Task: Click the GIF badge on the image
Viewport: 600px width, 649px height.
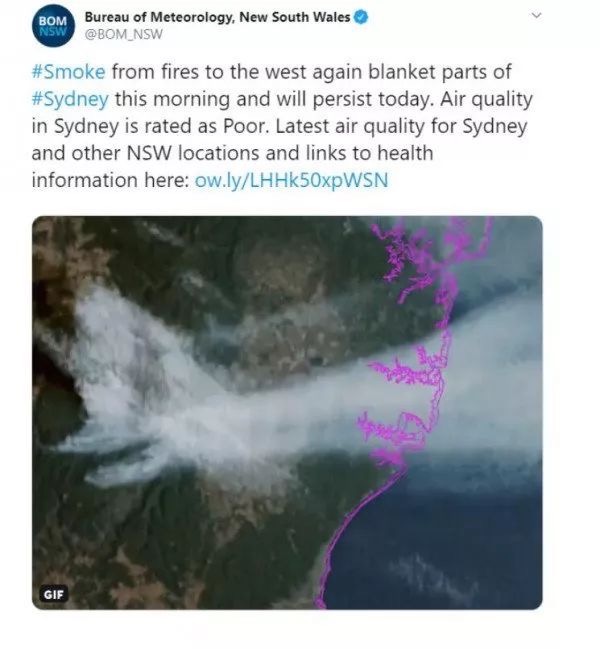Action: click(54, 595)
